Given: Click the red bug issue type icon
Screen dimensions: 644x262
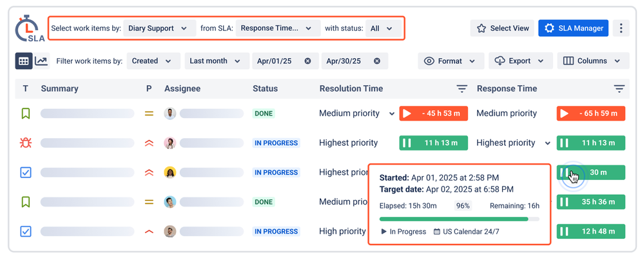Looking at the screenshot, I should click(x=26, y=143).
